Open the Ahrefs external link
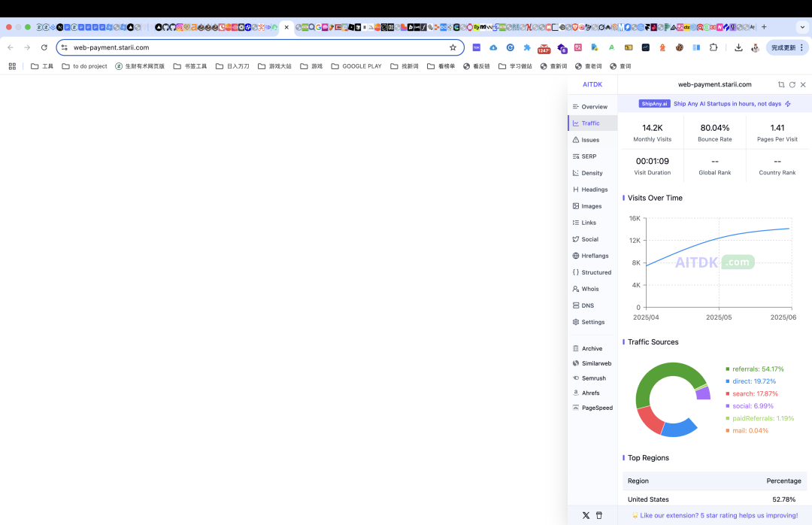The image size is (812, 525). [592, 393]
